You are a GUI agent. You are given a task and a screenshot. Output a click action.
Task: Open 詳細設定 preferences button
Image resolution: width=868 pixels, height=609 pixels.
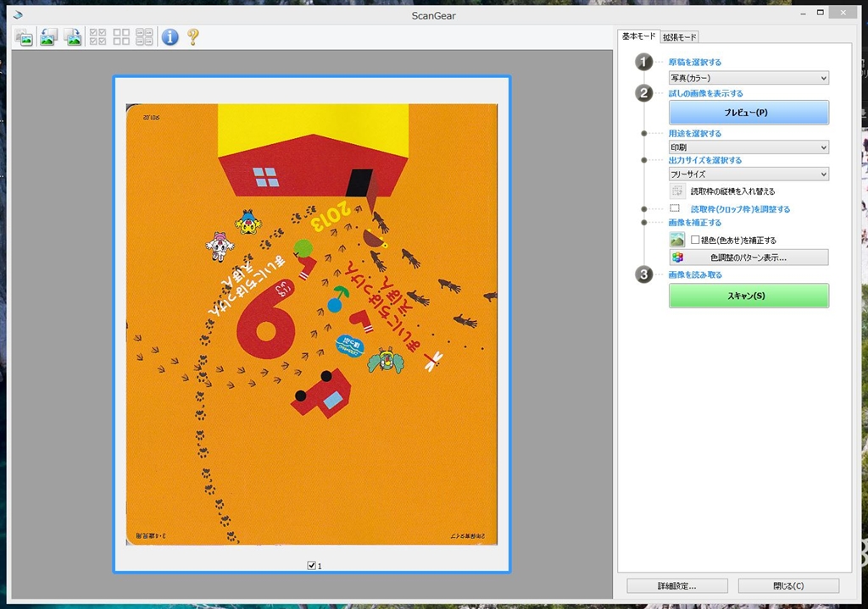tap(677, 585)
